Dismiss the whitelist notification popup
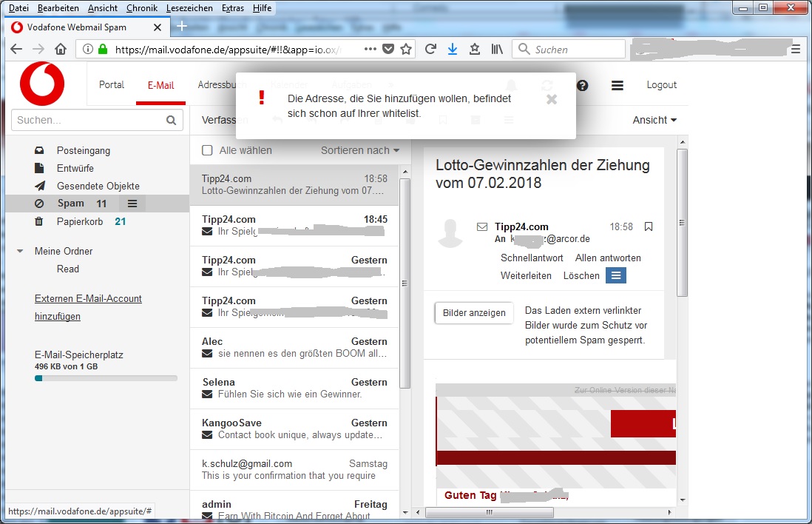This screenshot has height=524, width=812. [552, 99]
